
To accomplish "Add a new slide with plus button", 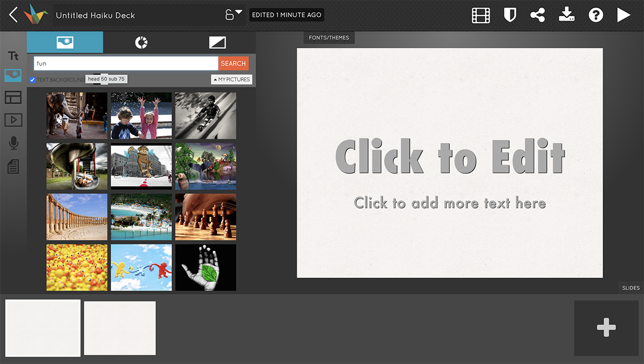I will point(606,327).
